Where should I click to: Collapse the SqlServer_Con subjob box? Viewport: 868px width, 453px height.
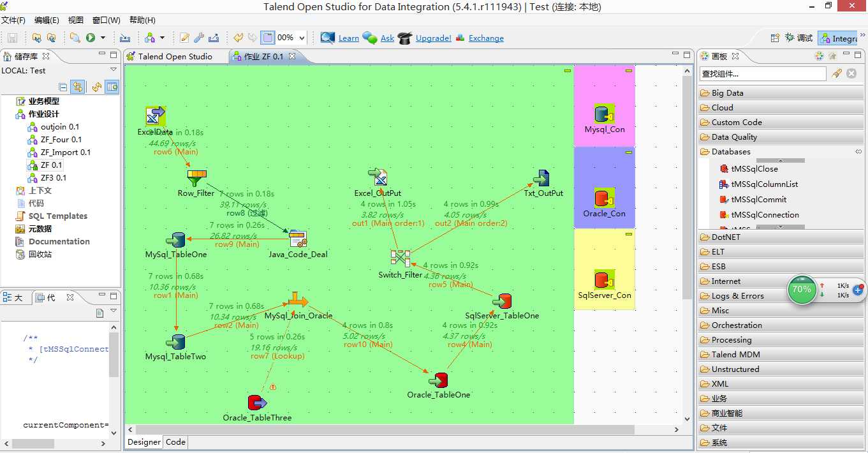(x=628, y=234)
